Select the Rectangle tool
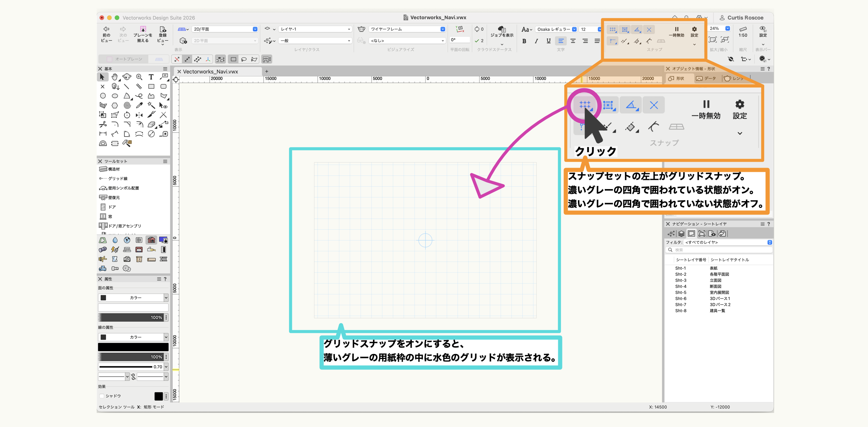This screenshot has width=868, height=427. (151, 86)
